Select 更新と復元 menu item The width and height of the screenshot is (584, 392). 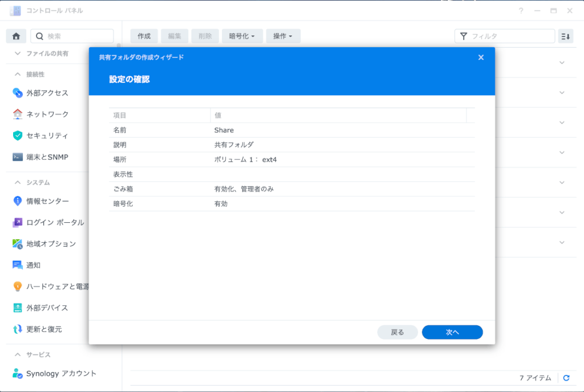pos(44,329)
